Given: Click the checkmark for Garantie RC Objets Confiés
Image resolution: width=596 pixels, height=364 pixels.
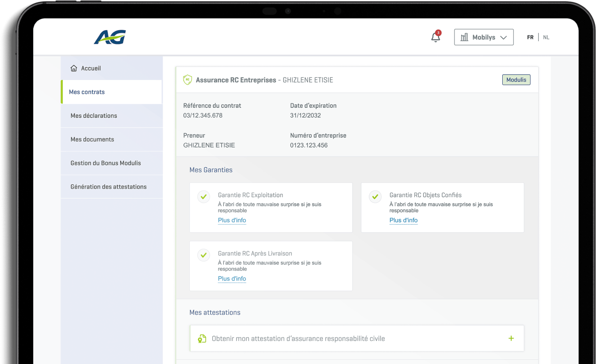Looking at the screenshot, I should pyautogui.click(x=375, y=197).
